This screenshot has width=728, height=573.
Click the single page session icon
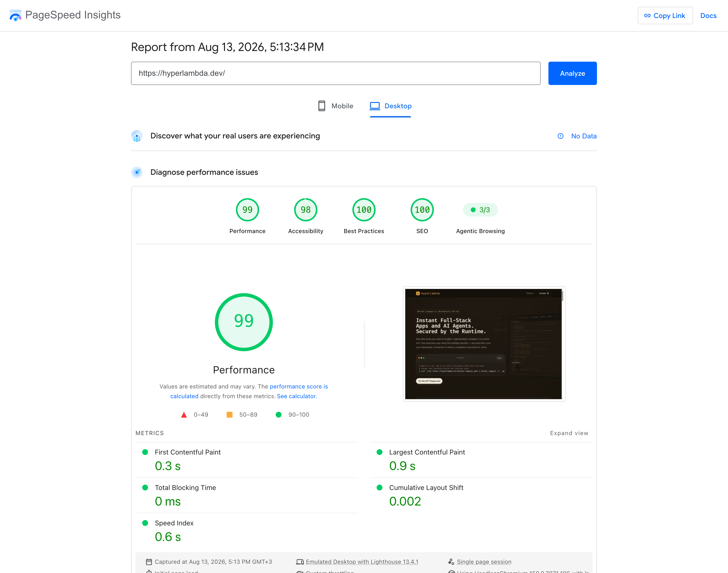coord(451,562)
